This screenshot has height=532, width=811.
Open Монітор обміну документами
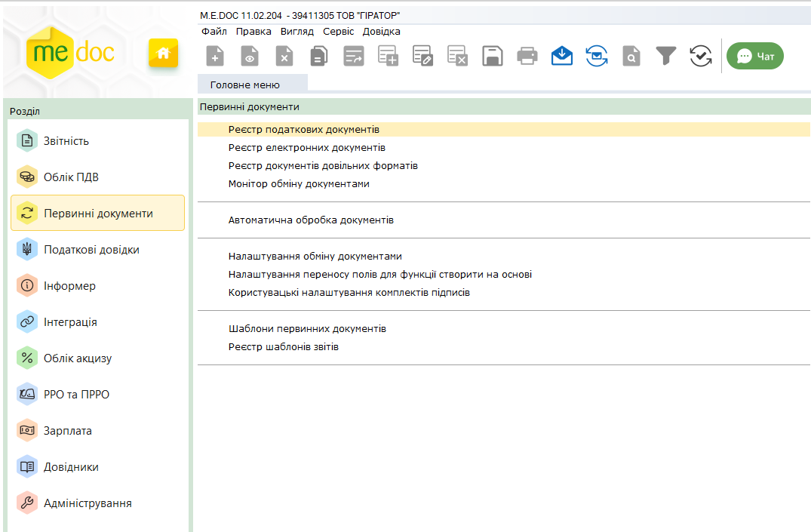pyautogui.click(x=299, y=183)
